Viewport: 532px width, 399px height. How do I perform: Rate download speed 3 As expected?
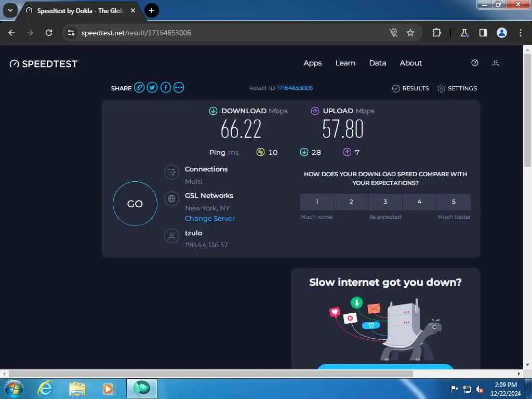pyautogui.click(x=385, y=202)
